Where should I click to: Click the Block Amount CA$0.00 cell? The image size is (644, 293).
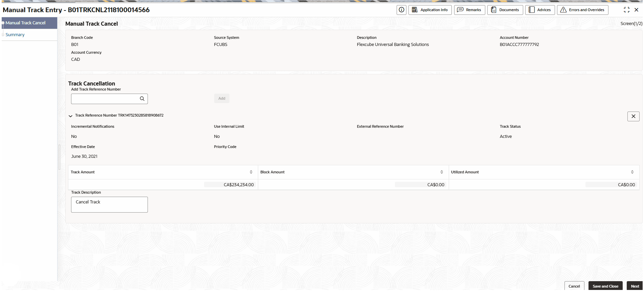tap(353, 185)
